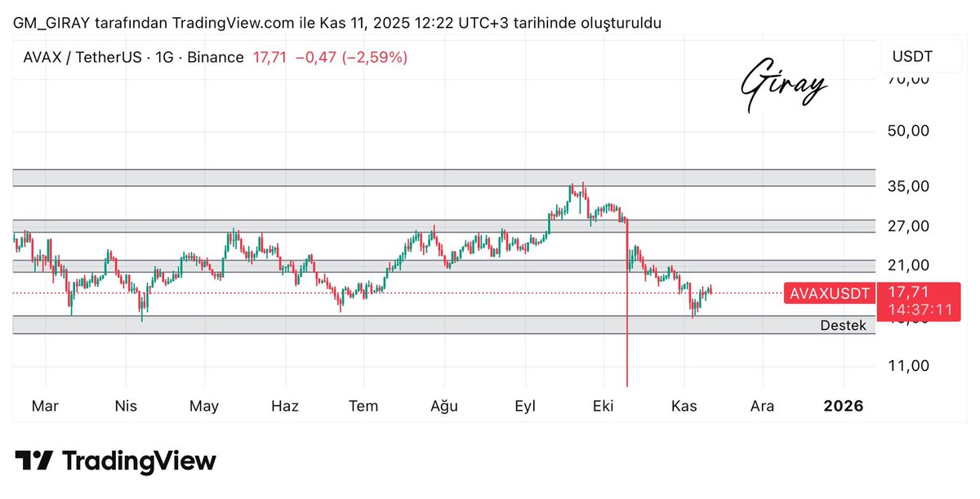Click the Tem month label on time axis
The height and width of the screenshot is (499, 980).
pyautogui.click(x=363, y=406)
